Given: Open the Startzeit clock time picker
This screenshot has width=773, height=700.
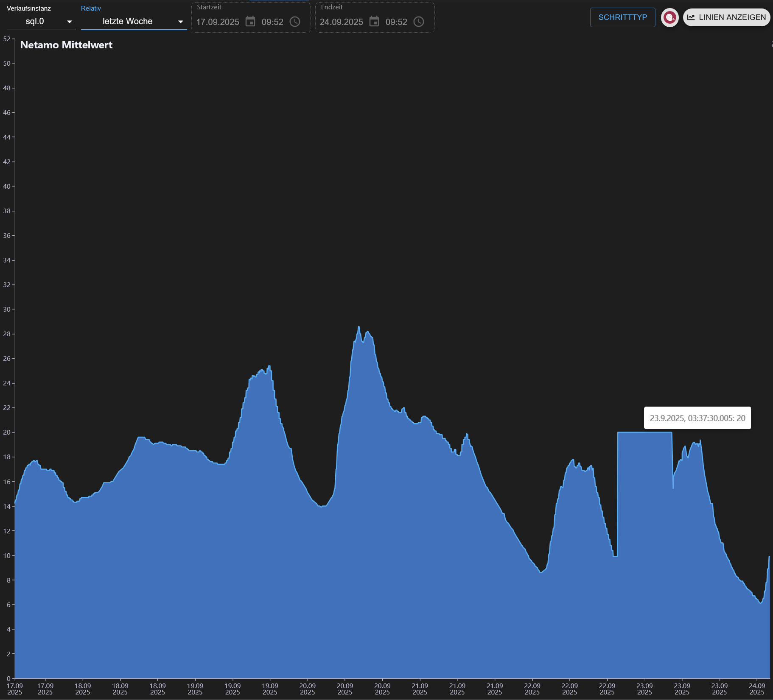Looking at the screenshot, I should tap(295, 22).
